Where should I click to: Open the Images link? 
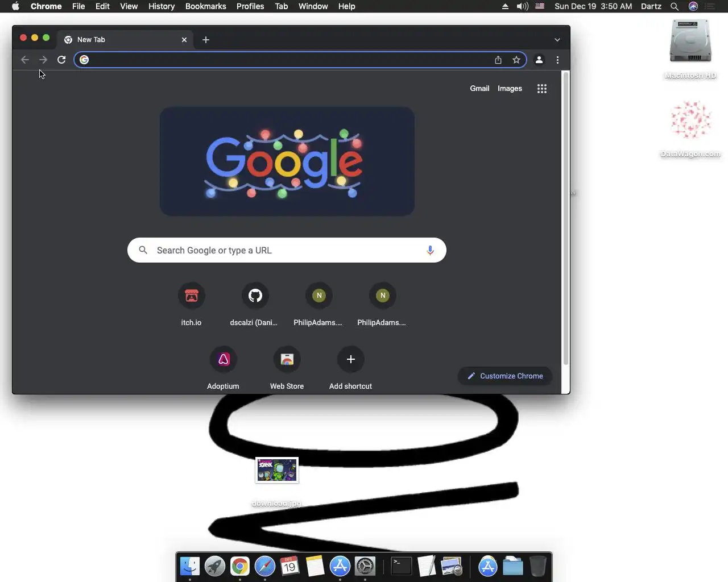510,89
